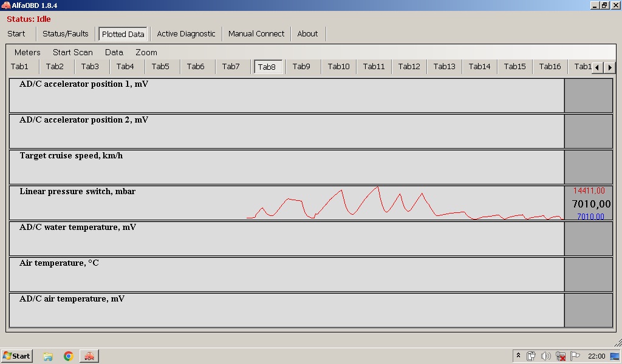Image resolution: width=622 pixels, height=364 pixels.
Task: Click the network tray icon with red X
Action: [560, 356]
